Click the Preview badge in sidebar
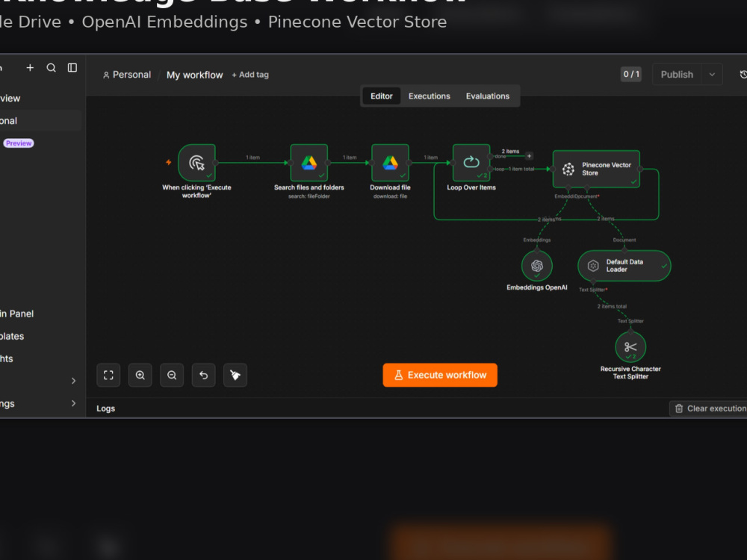Screen dimensions: 747x560 (19, 143)
